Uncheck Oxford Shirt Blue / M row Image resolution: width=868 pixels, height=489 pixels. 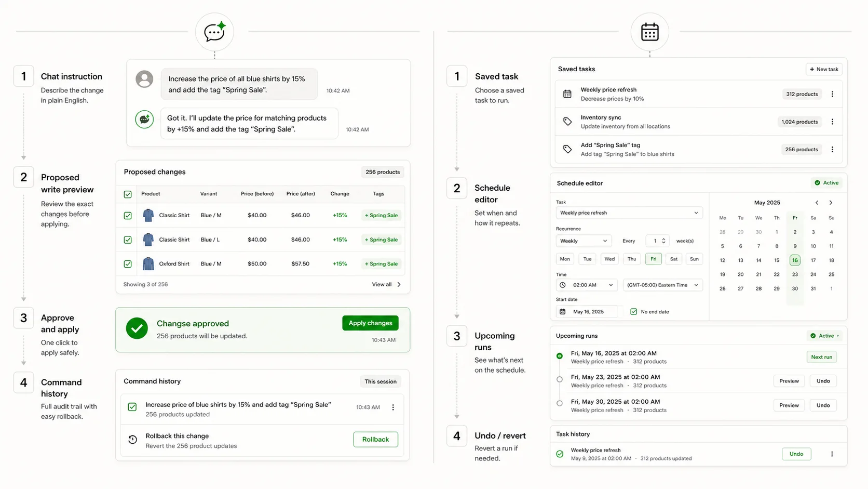128,264
